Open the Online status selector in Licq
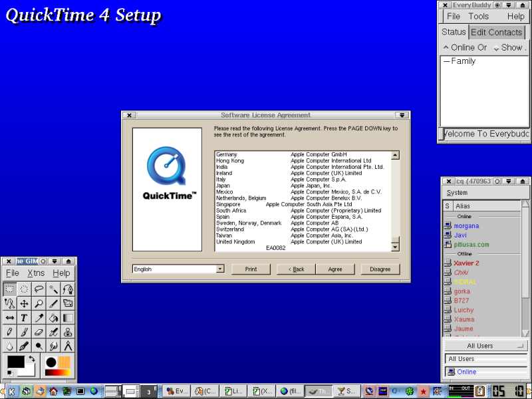Screen dimensions: 532x399 click(x=486, y=372)
